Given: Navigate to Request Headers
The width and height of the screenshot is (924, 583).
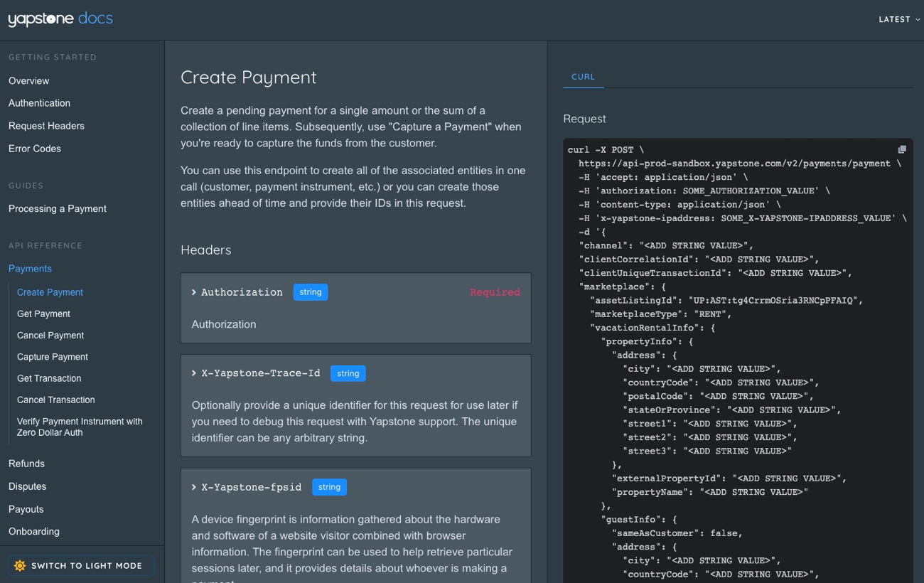Looking at the screenshot, I should click(46, 126).
